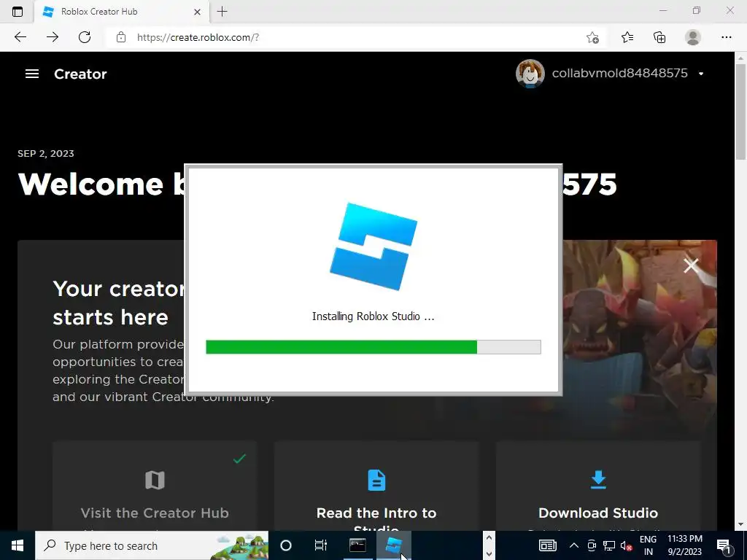
Task: Click the green checkmark on Creator Hub card
Action: pos(239,459)
